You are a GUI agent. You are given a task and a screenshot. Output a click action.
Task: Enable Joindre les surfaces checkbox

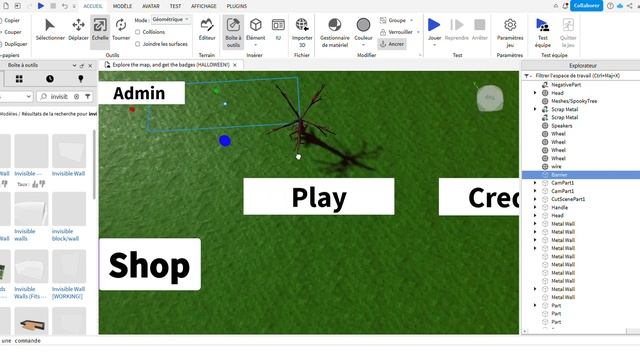(x=138, y=44)
